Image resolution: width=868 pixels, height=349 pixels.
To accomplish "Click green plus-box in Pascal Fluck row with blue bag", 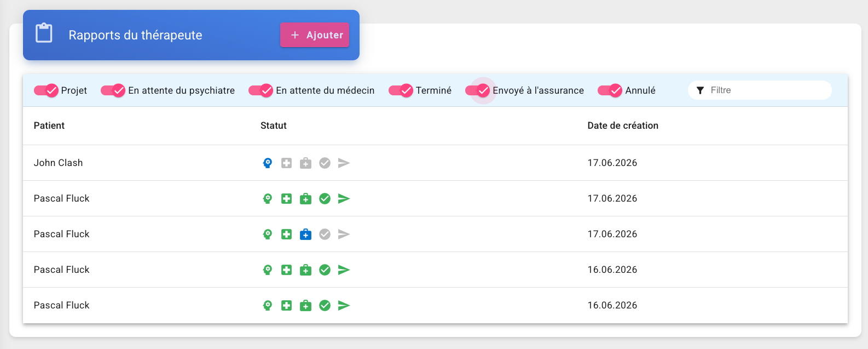I will click(x=286, y=234).
